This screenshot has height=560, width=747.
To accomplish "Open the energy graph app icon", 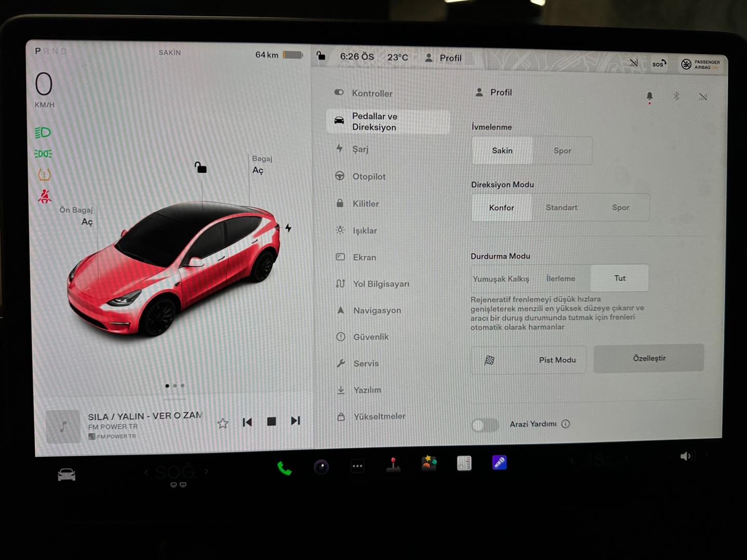I will tap(464, 463).
